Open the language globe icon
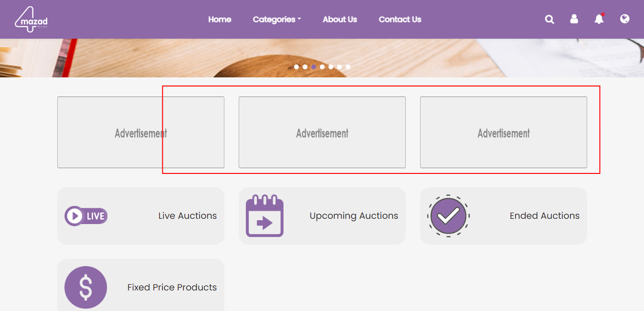This screenshot has height=311, width=644. coord(624,19)
